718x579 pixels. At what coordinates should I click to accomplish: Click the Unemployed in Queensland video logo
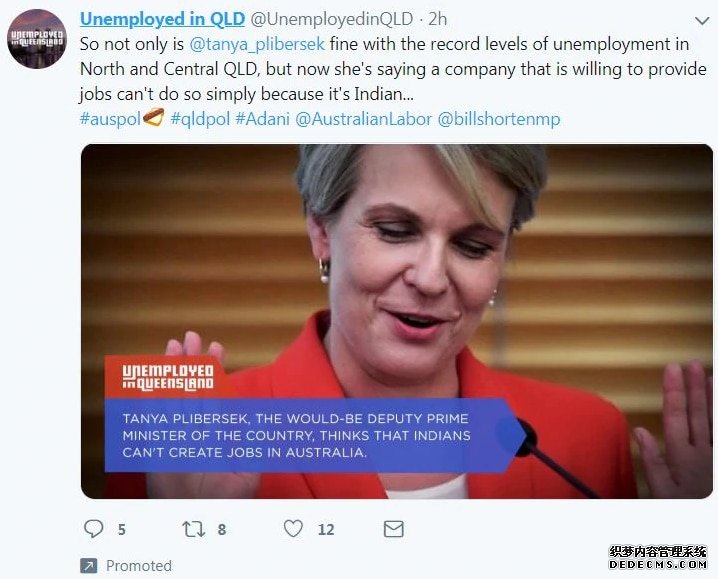[x=168, y=377]
